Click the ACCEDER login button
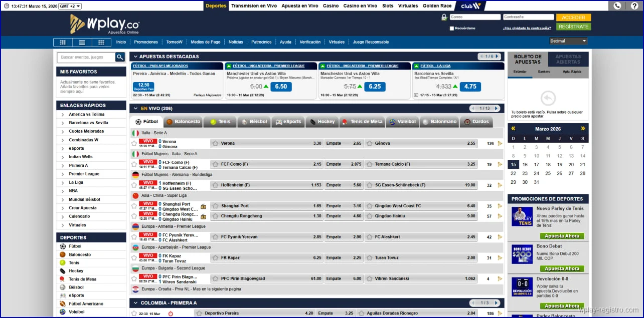The image size is (644, 318). 573,18
